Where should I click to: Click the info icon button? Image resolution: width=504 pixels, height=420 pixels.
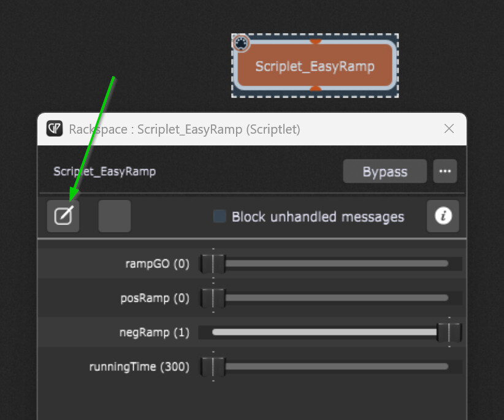point(443,216)
